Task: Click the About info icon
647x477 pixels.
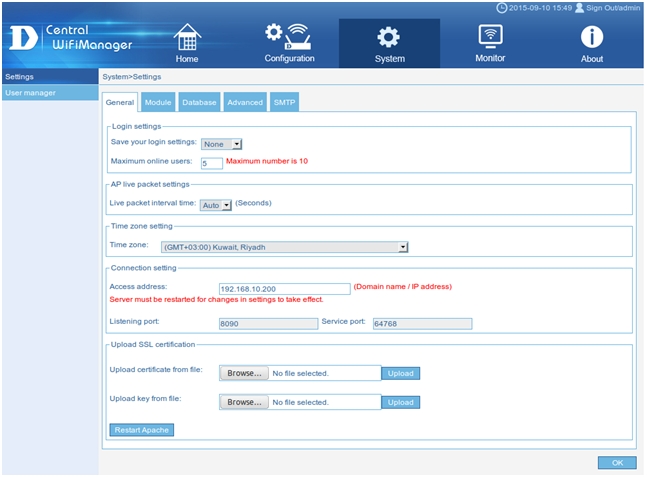Action: pyautogui.click(x=592, y=37)
